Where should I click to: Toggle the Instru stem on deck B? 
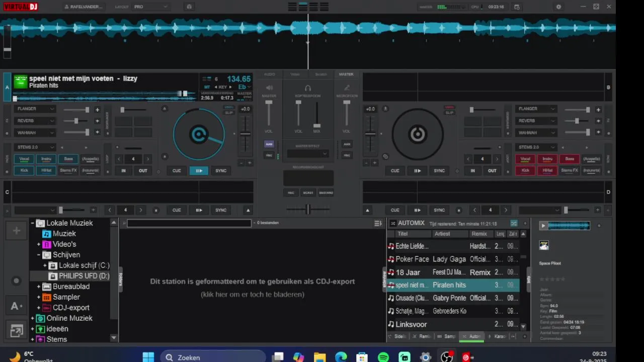pos(547,159)
